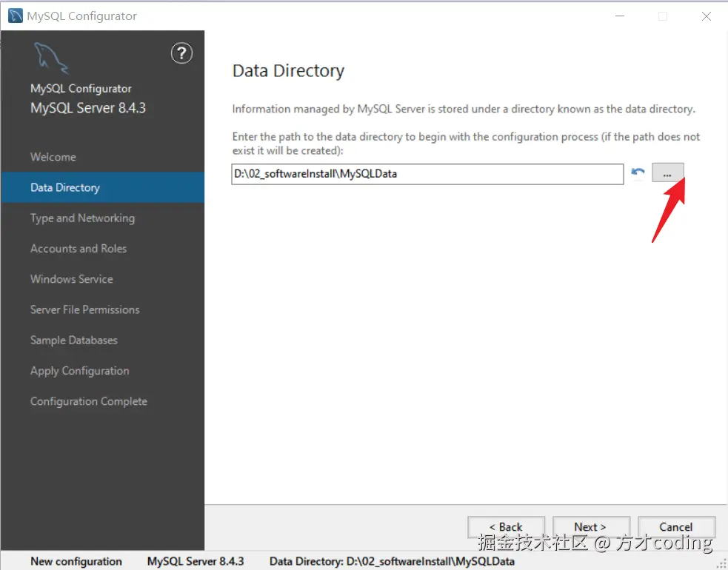The image size is (728, 570).
Task: Click the New configuration status text
Action: point(76,561)
